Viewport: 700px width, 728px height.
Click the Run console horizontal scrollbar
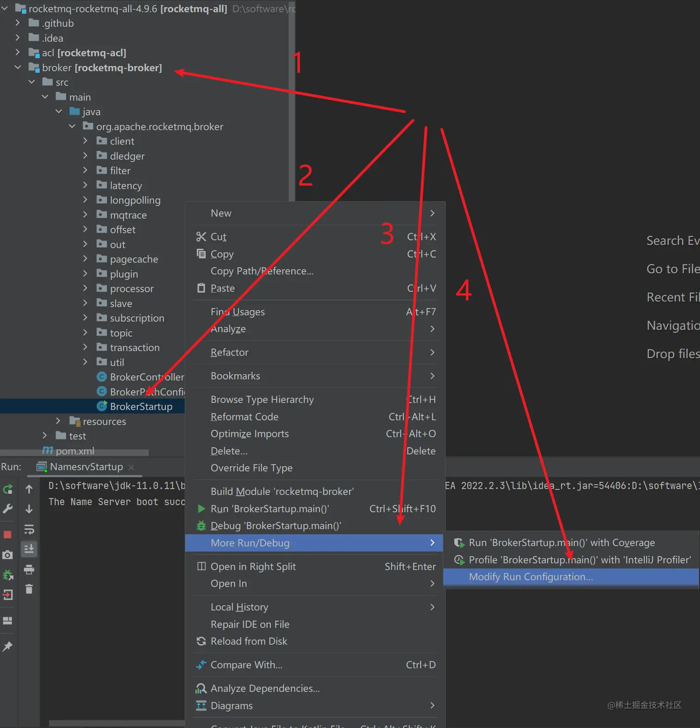click(x=117, y=723)
